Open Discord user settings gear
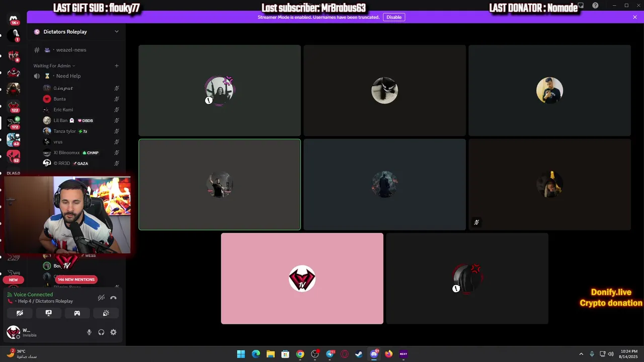The width and height of the screenshot is (644, 362). 113,332
